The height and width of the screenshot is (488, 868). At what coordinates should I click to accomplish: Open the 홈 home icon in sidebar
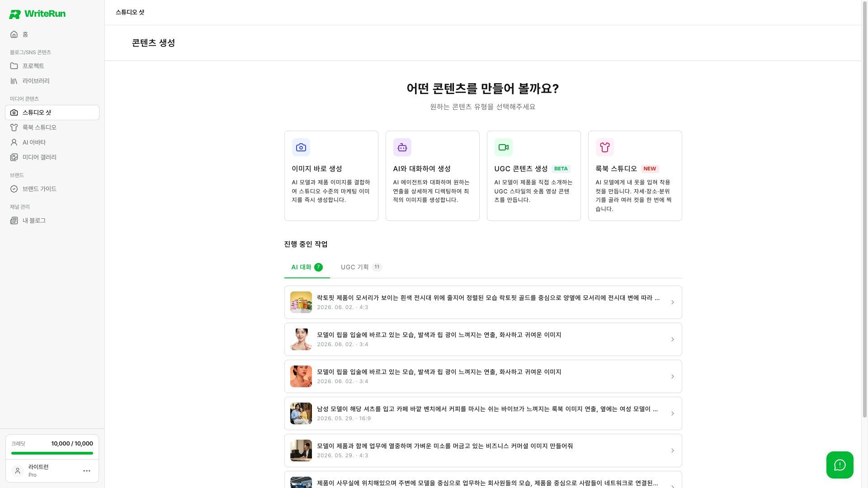14,34
